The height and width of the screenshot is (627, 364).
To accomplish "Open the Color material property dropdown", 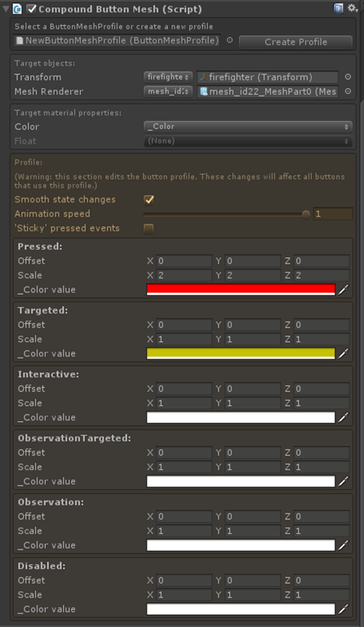I will tap(248, 127).
